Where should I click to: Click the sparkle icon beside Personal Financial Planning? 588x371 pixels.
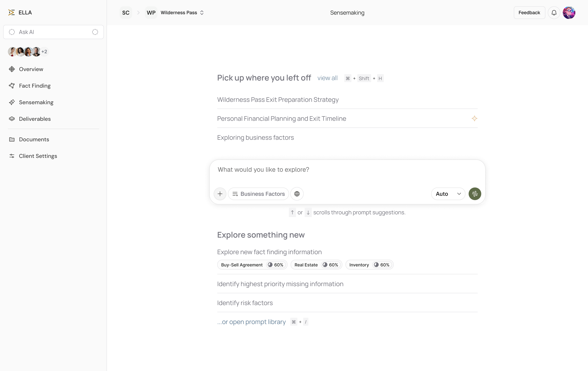click(x=475, y=118)
